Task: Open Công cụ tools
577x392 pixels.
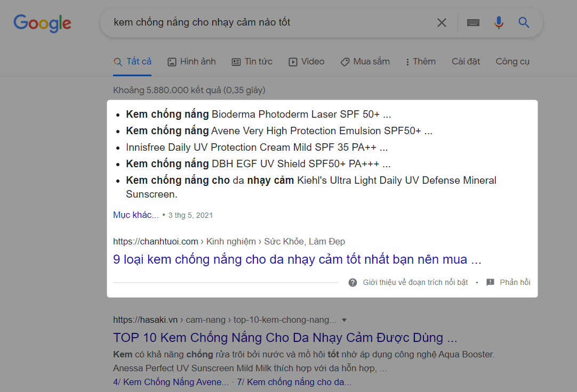Action: 512,62
